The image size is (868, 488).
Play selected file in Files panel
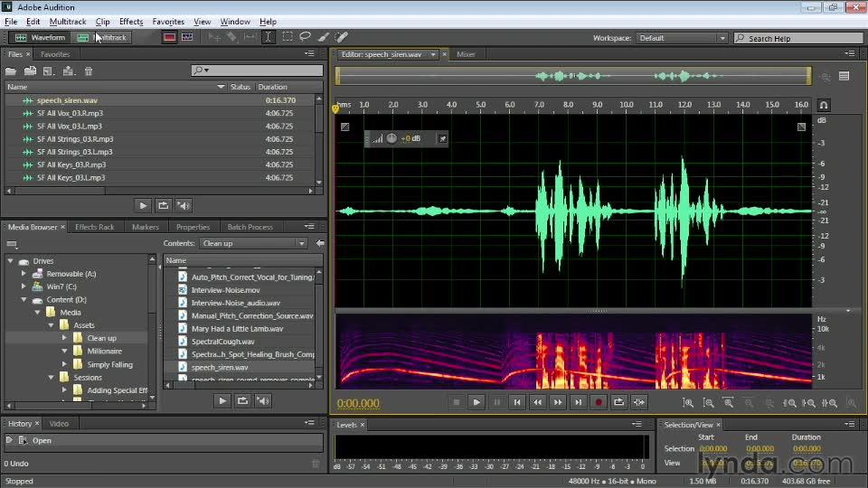[143, 206]
